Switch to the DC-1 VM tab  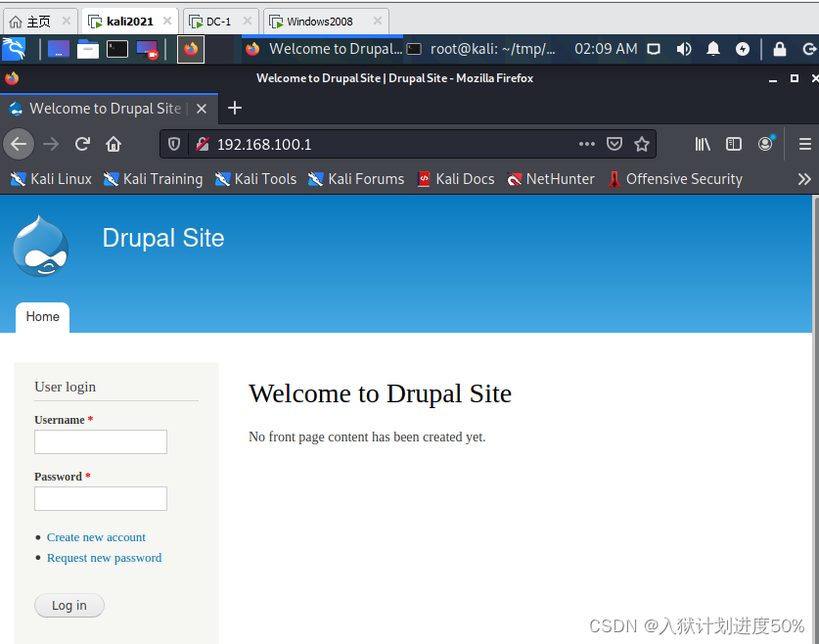(x=218, y=22)
